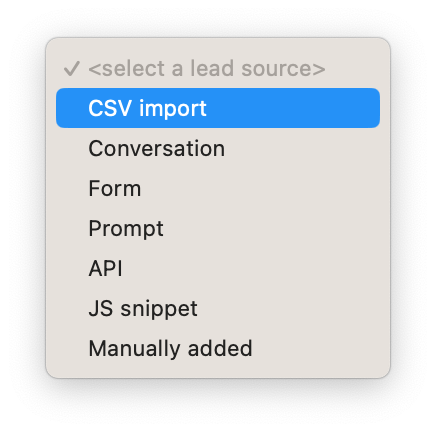
Task: Click the checkmark beside the placeholder option
Action: (72, 68)
